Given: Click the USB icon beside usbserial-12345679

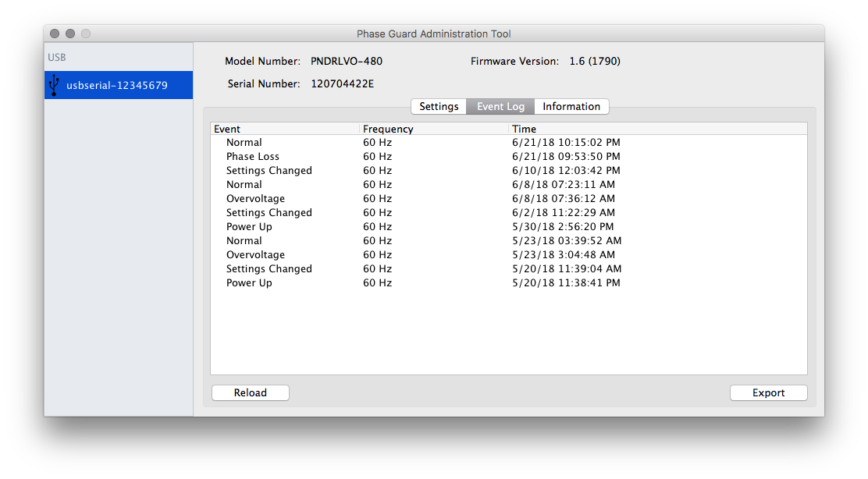Looking at the screenshot, I should tap(54, 85).
